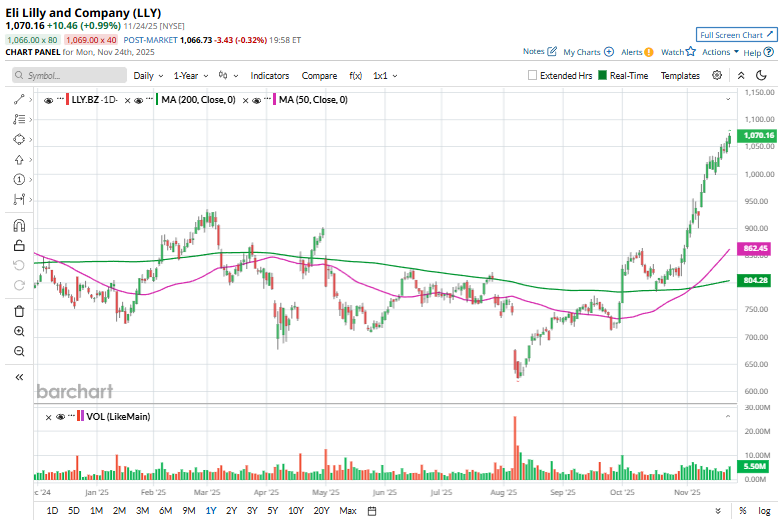780x523 pixels.
Task: Expand the 1-Year period dropdown
Action: pos(190,75)
